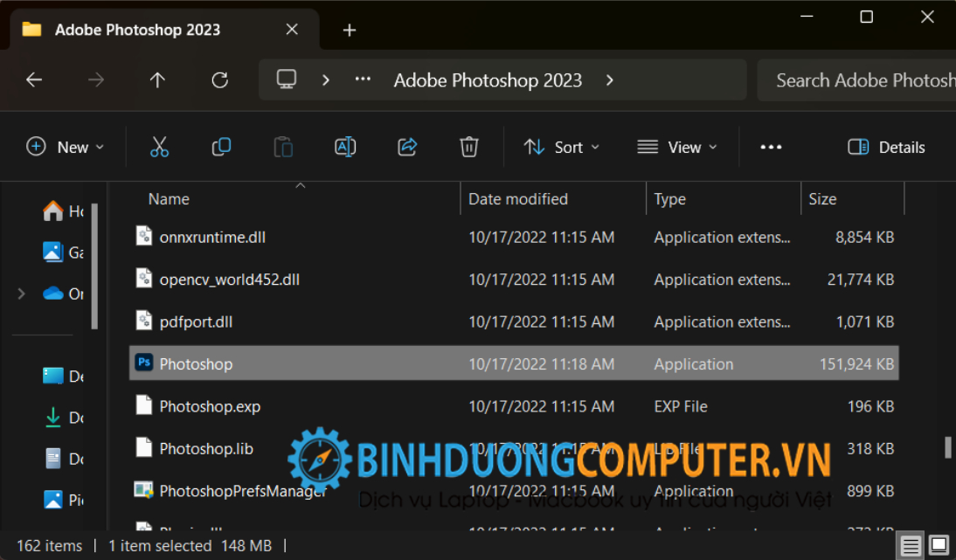956x560 pixels.
Task: Sort by the Date modified column
Action: (518, 199)
